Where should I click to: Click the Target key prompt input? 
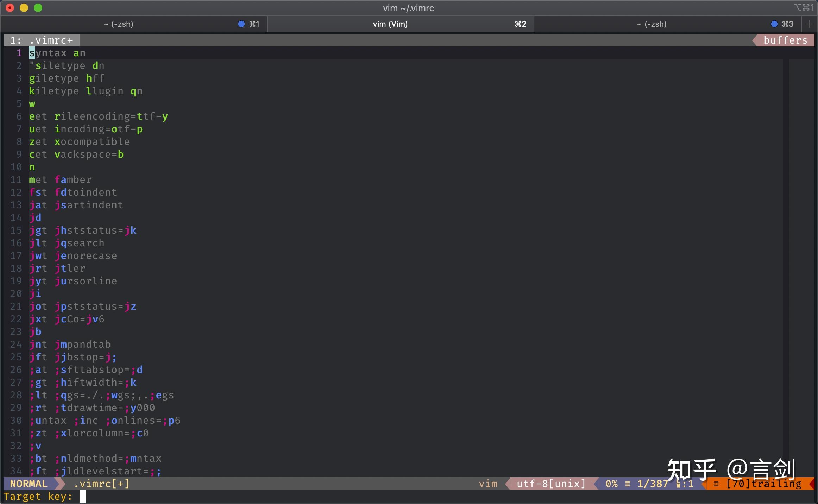point(83,496)
